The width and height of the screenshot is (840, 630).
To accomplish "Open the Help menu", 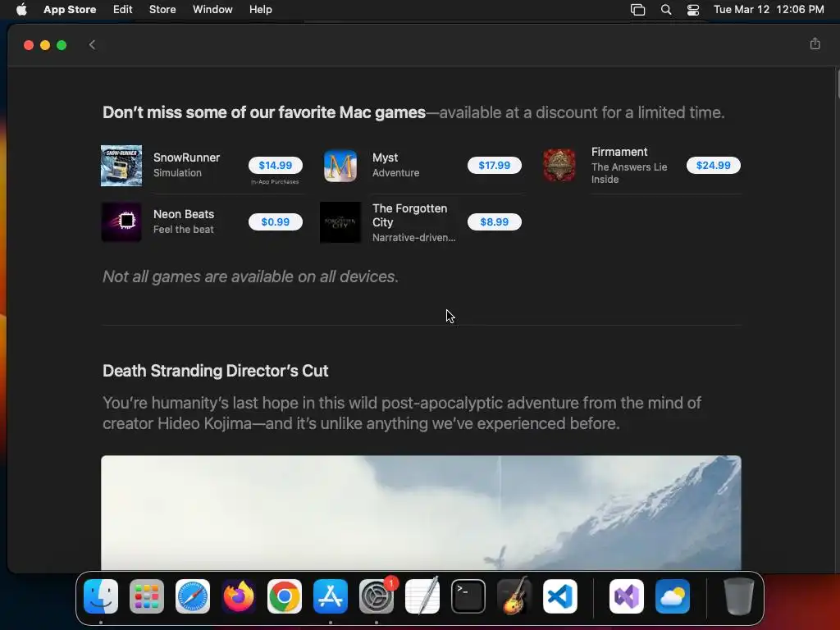I will point(260,10).
